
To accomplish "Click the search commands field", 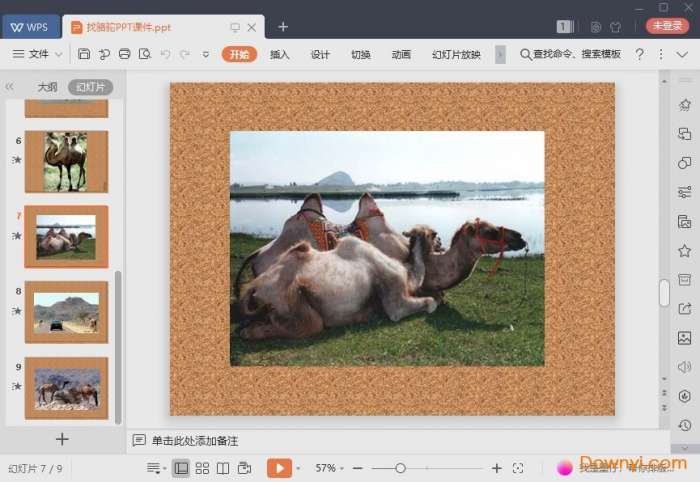I will (571, 54).
